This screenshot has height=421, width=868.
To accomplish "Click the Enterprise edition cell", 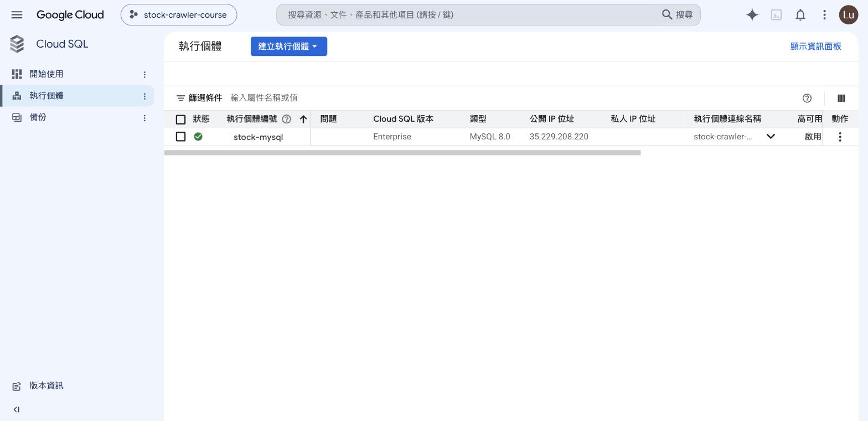I will [x=392, y=137].
